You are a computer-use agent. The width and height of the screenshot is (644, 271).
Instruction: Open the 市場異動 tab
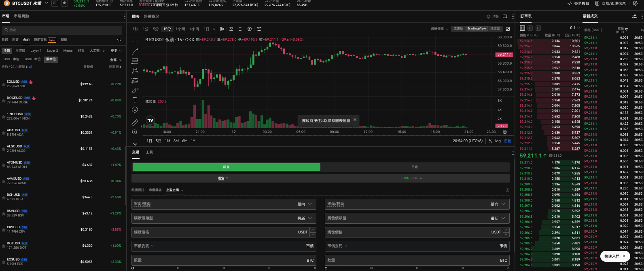(21, 16)
